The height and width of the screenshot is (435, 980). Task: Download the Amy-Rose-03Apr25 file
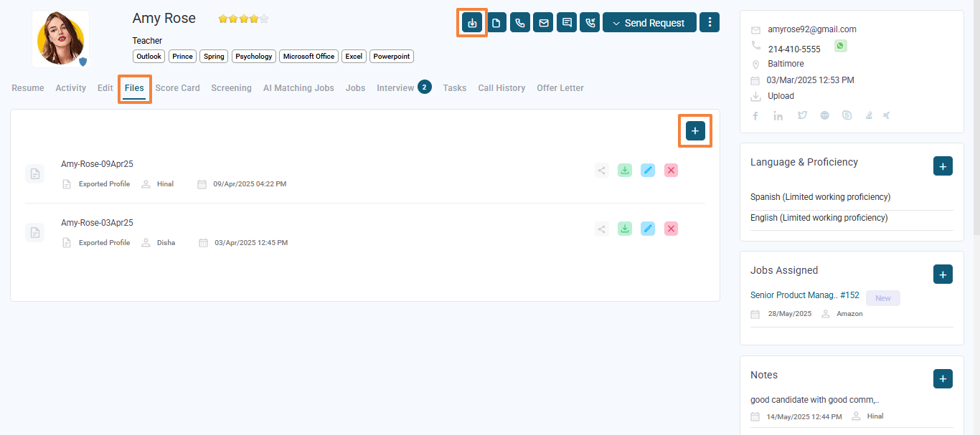tap(625, 229)
